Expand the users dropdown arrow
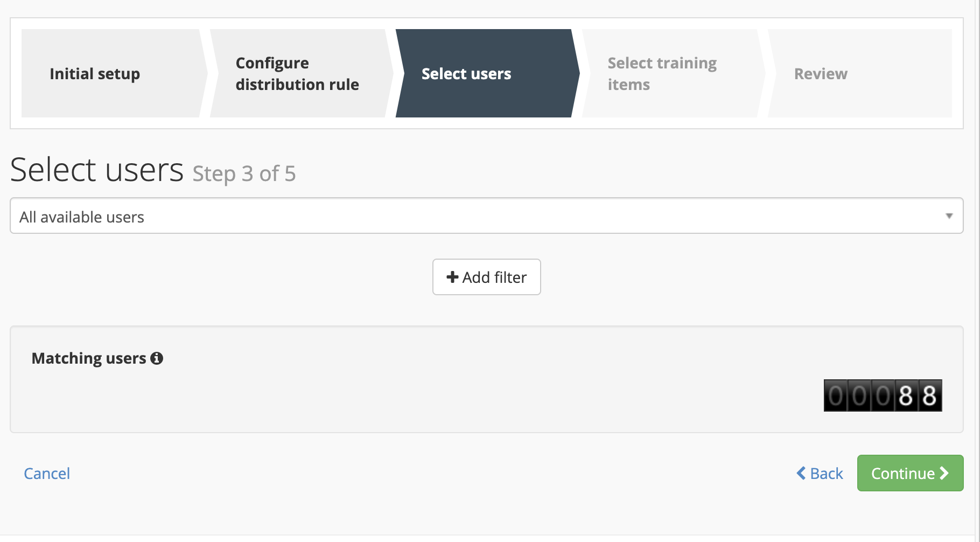 pos(949,216)
